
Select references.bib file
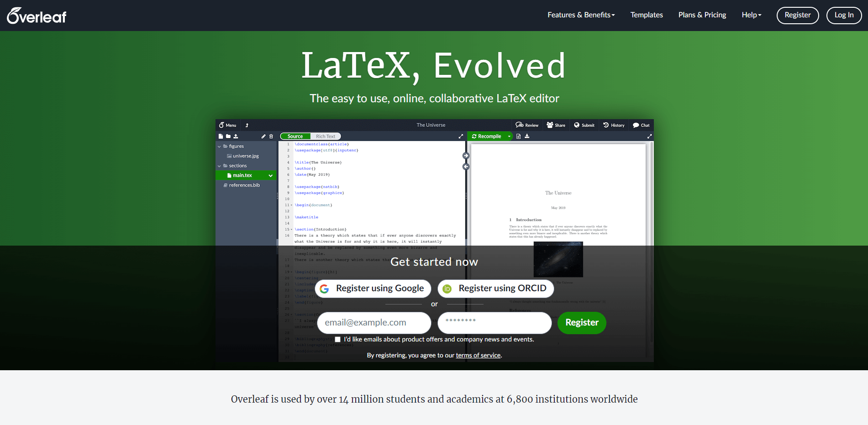pos(242,185)
